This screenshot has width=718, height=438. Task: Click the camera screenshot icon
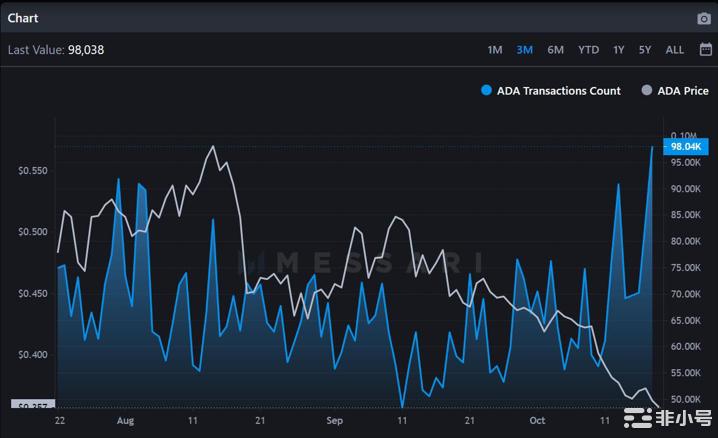703,18
